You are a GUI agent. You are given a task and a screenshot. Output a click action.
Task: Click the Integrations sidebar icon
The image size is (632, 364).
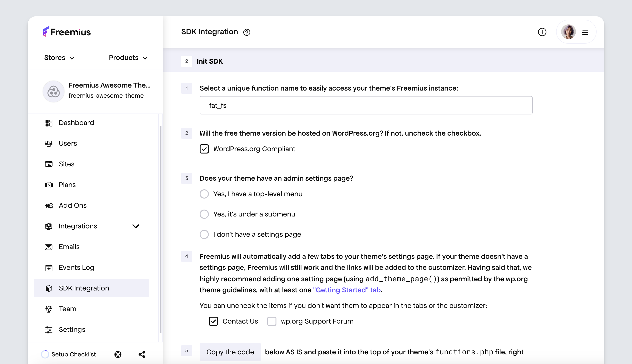pyautogui.click(x=49, y=226)
